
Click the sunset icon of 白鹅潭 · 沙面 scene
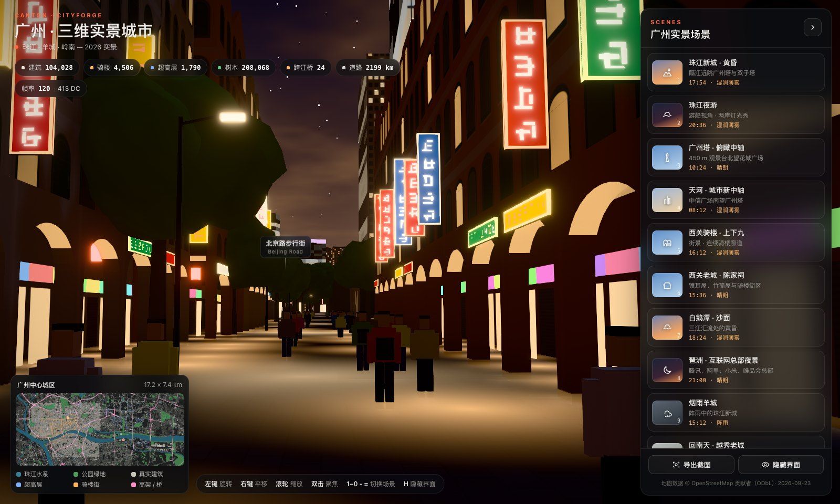coord(667,327)
